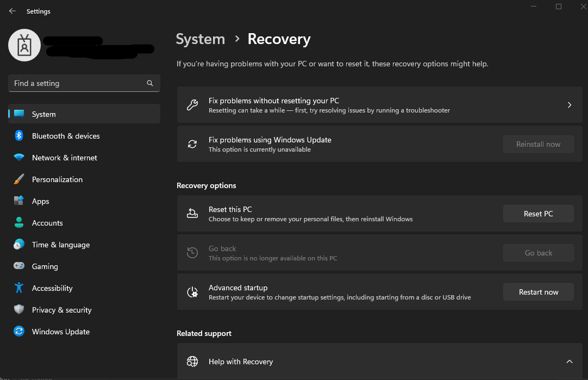Click the Settings title text
Screen dimensions: 588x380
pos(38,11)
